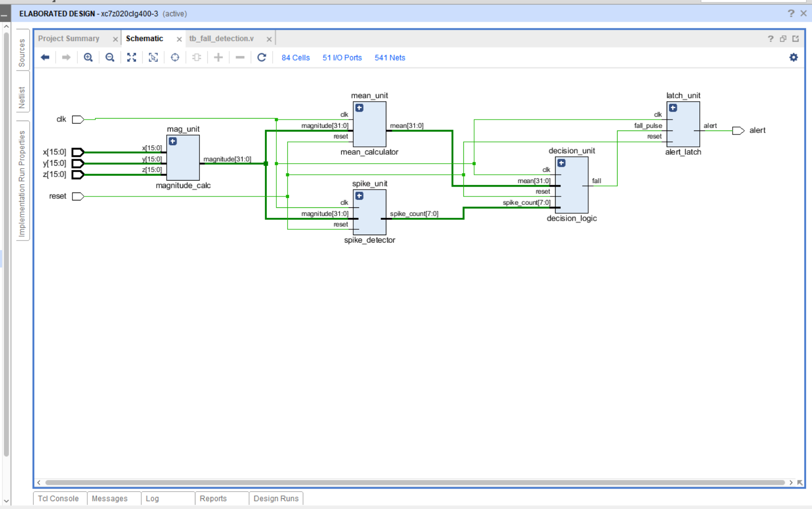Click the "fall" output pin label

click(x=597, y=181)
